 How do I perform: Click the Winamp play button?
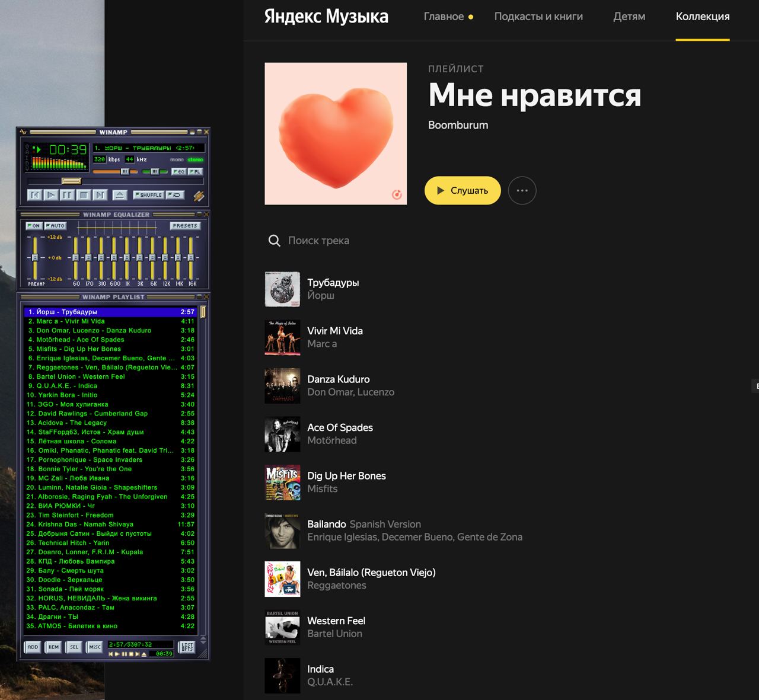[x=52, y=195]
